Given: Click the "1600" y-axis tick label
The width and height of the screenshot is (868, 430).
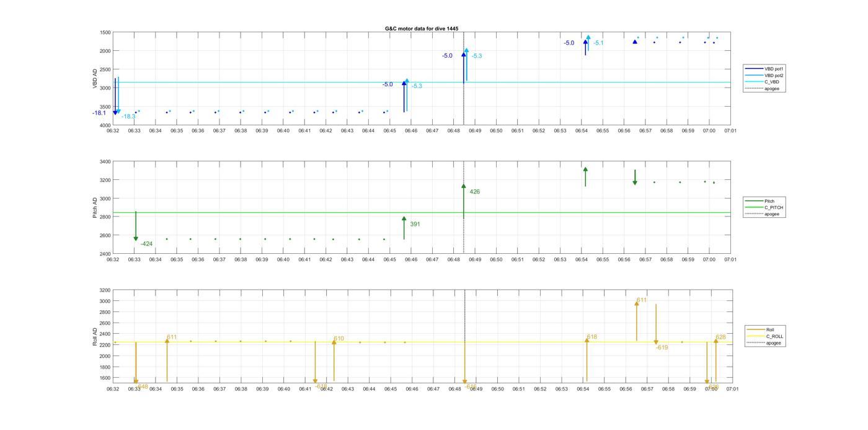Looking at the screenshot, I should coord(105,378).
